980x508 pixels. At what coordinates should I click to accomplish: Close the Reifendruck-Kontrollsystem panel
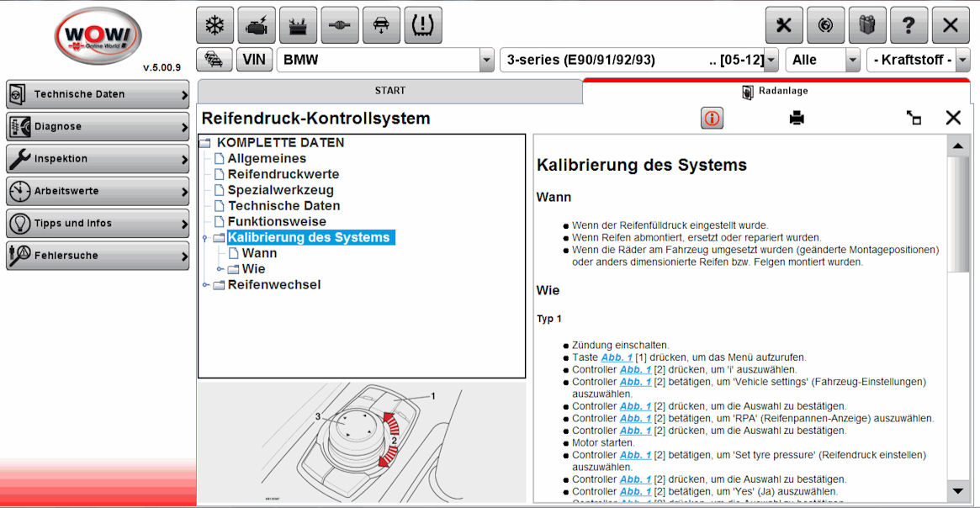coord(953,118)
